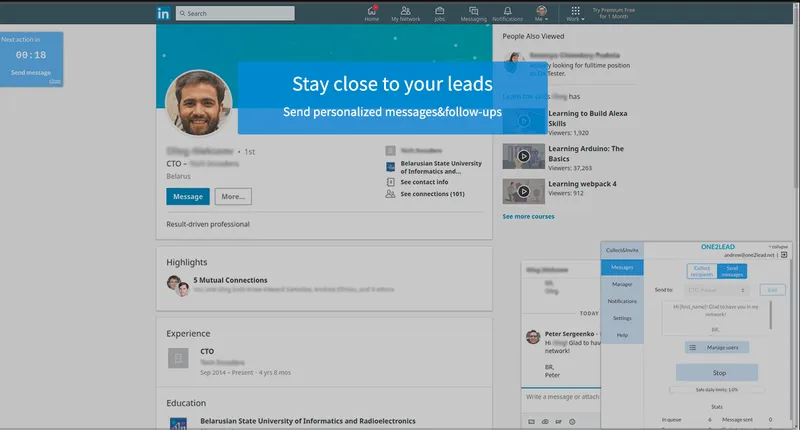
Task: Click the first People Also Viewed avatar
Action: coord(514,62)
